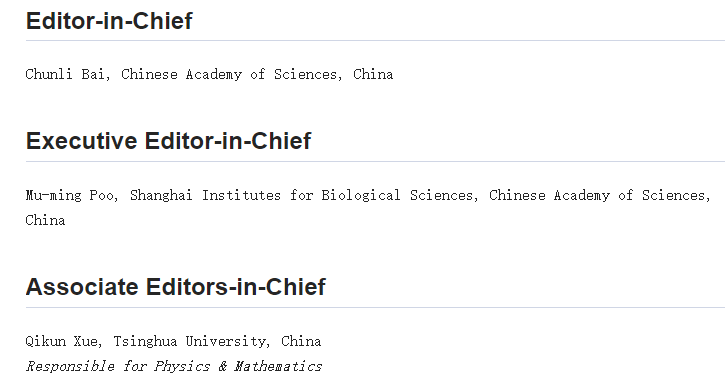Click "China" at end of Chunli Bai's line
This screenshot has height=384, width=725.
(373, 74)
